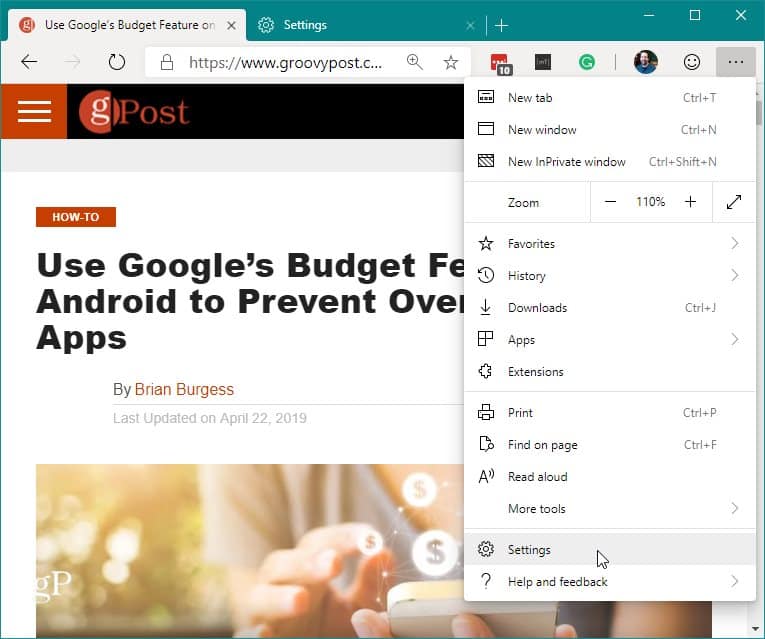Open the dark square extension icon
765x639 pixels.
543,62
